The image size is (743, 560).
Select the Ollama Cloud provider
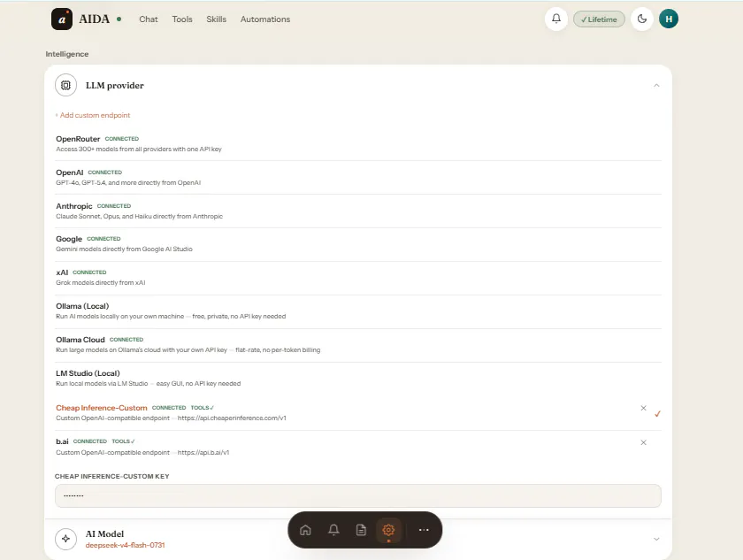pyautogui.click(x=358, y=345)
